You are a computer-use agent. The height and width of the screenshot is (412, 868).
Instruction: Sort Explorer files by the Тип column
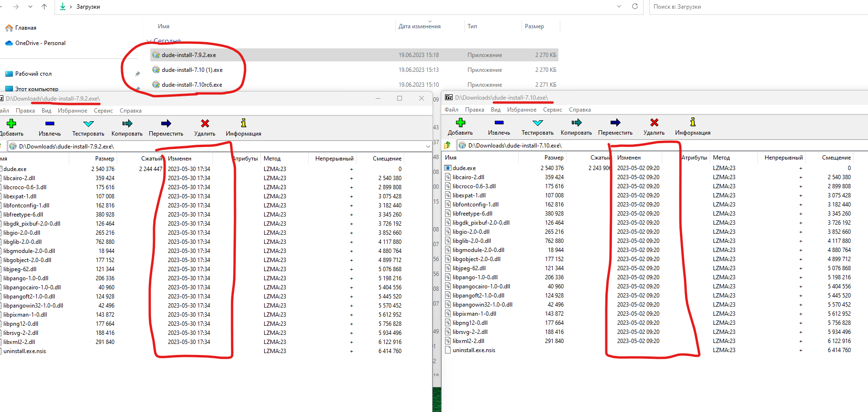click(472, 26)
